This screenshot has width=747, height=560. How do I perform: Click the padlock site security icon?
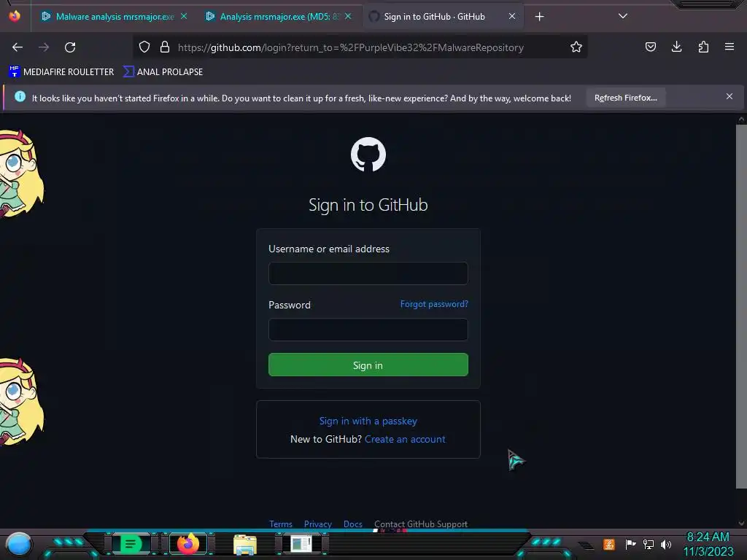click(165, 47)
